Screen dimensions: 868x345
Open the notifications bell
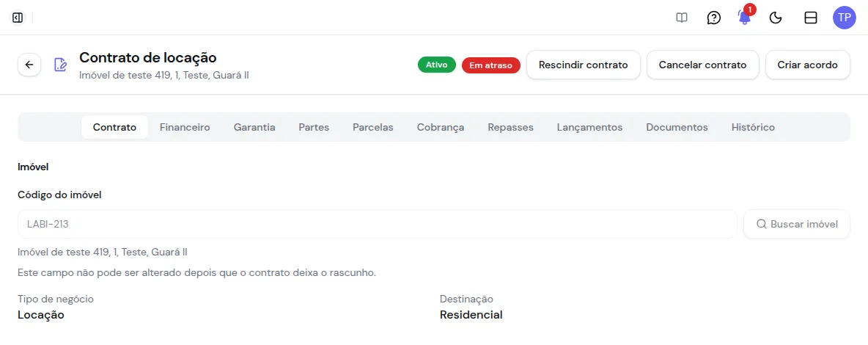pyautogui.click(x=745, y=17)
